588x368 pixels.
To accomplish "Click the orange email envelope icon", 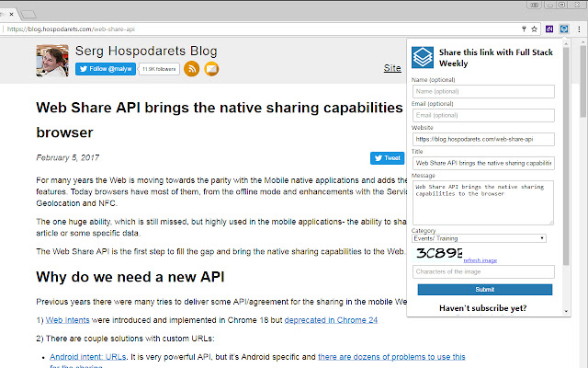I will (x=211, y=69).
